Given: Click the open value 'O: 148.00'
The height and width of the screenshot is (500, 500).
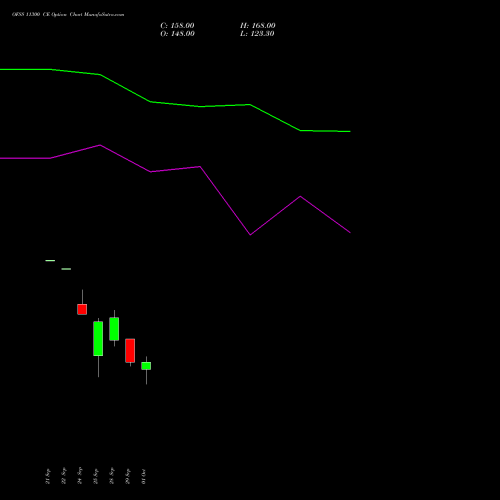Looking at the screenshot, I should pyautogui.click(x=177, y=34).
